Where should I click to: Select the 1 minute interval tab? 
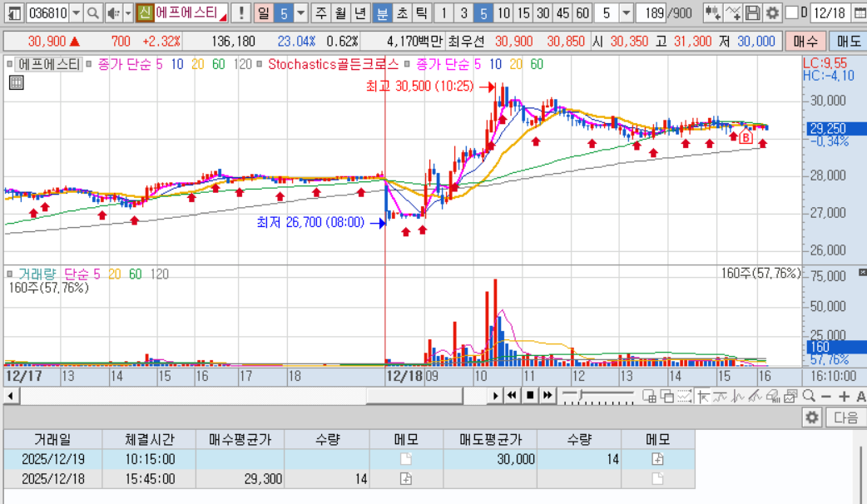443,12
